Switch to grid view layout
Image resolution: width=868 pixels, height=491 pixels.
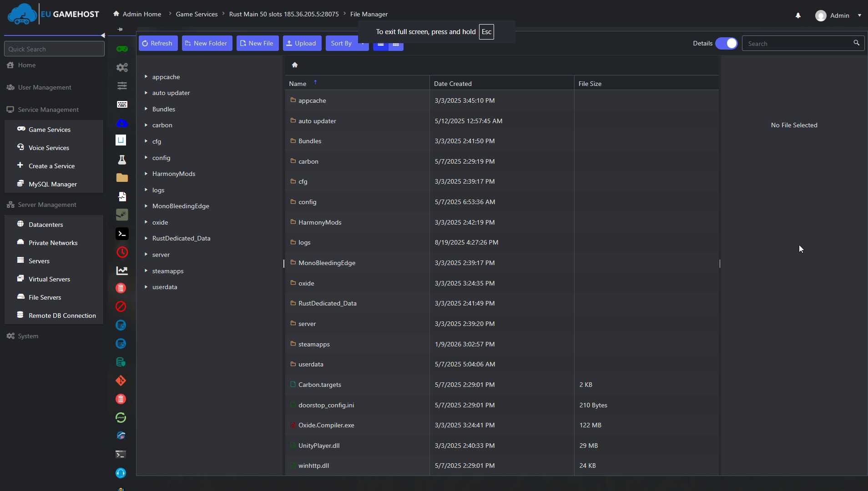[x=396, y=45]
